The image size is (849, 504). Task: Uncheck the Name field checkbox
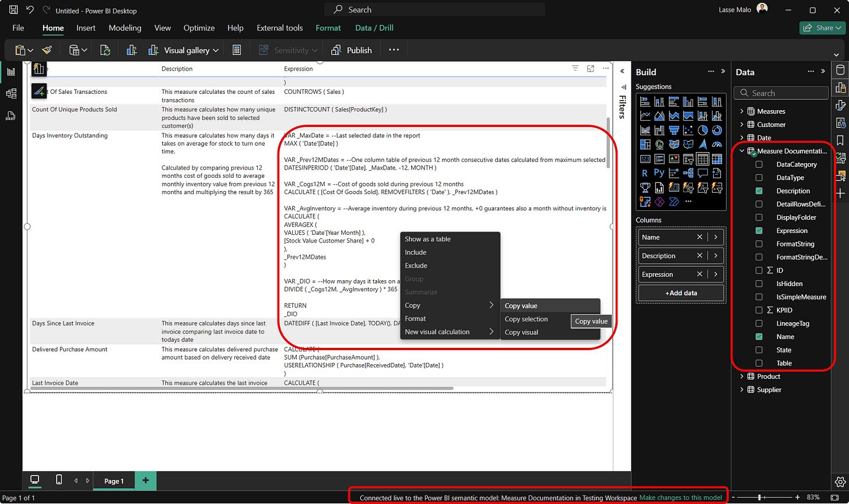(759, 337)
